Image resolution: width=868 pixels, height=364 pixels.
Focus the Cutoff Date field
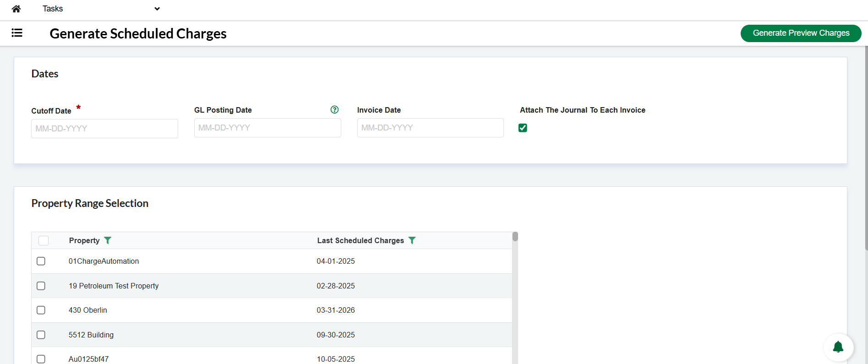104,129
